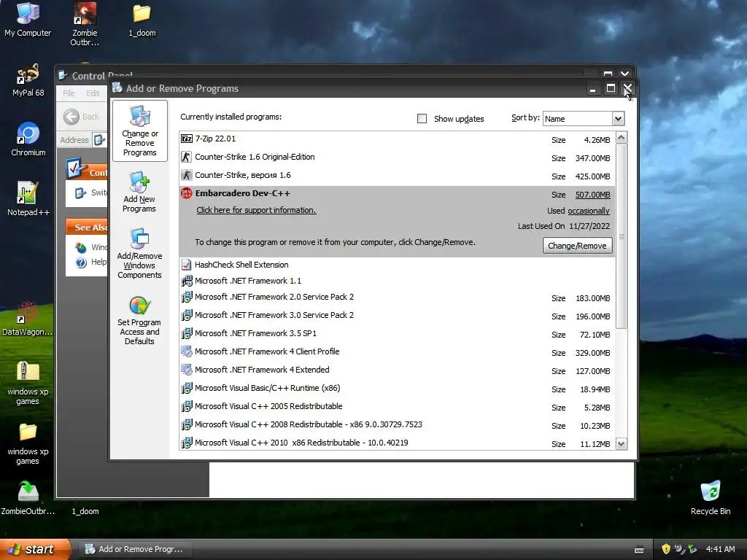Click the security shield tray icon

click(x=666, y=549)
